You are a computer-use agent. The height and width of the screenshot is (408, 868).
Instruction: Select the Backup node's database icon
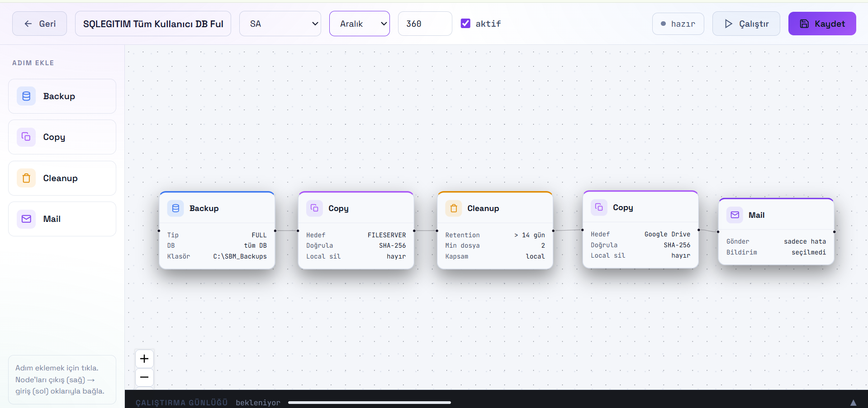175,208
